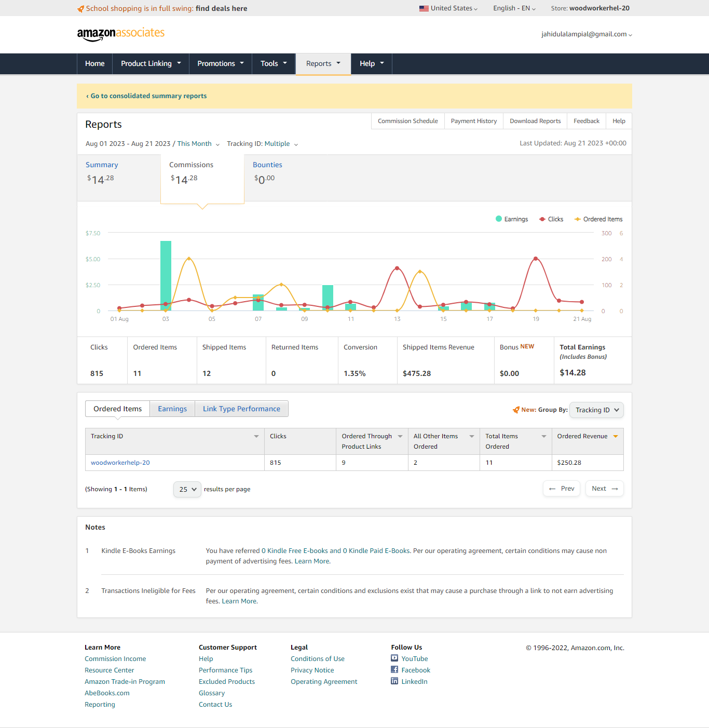Open the woodworkerhelp-20 tracking ID link
The image size is (709, 728).
[x=120, y=463]
